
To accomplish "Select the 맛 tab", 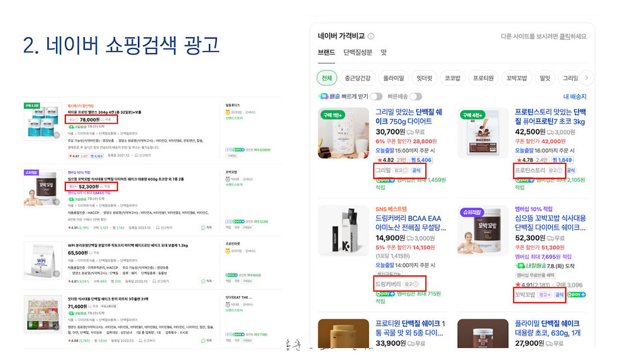I will pyautogui.click(x=384, y=53).
